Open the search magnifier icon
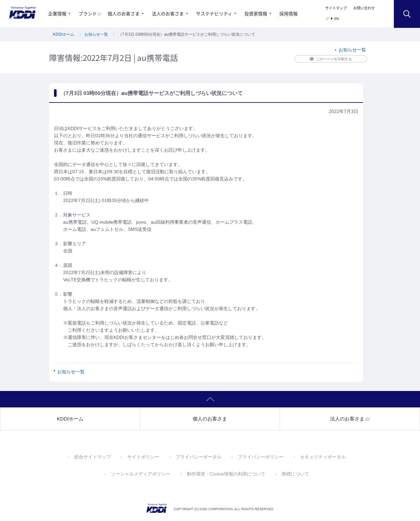Viewport: 420px width, 521px height. 407,14
